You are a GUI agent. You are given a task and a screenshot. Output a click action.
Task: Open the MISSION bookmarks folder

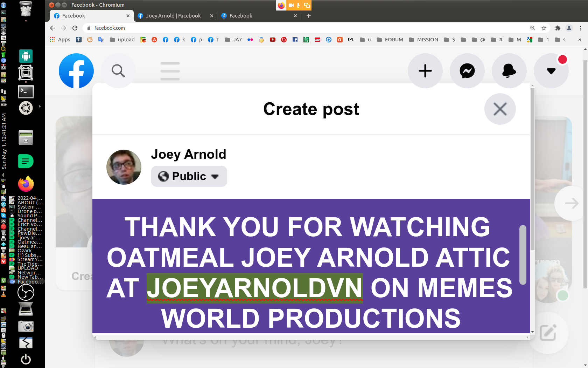[423, 40]
